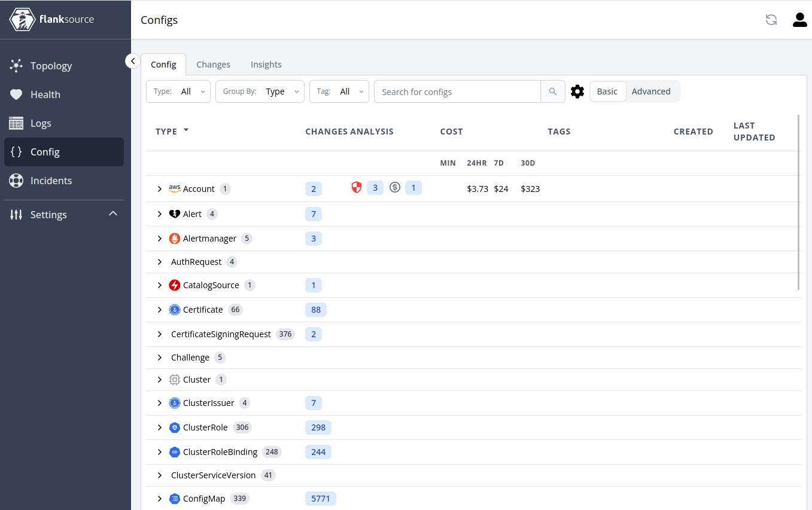Viewport: 812px width, 510px height.
Task: Switch to the Changes tab
Action: (213, 65)
